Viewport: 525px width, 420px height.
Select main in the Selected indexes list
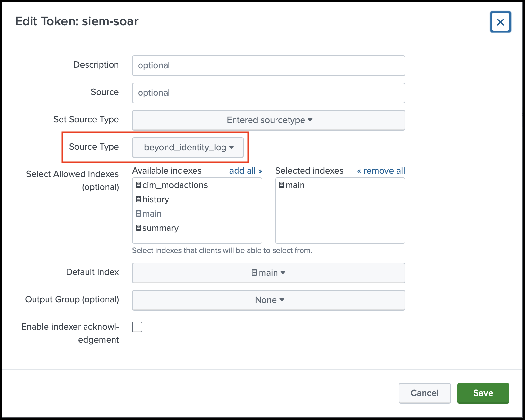294,185
